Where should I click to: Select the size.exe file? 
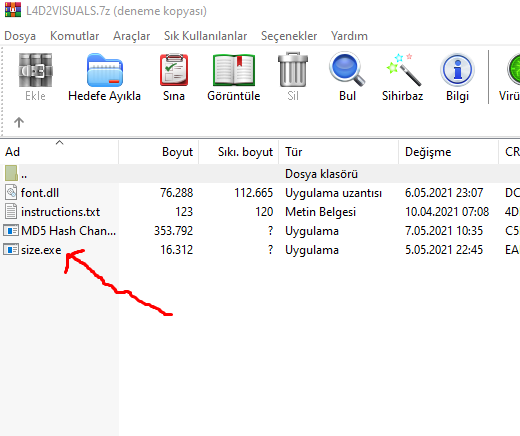tap(41, 250)
